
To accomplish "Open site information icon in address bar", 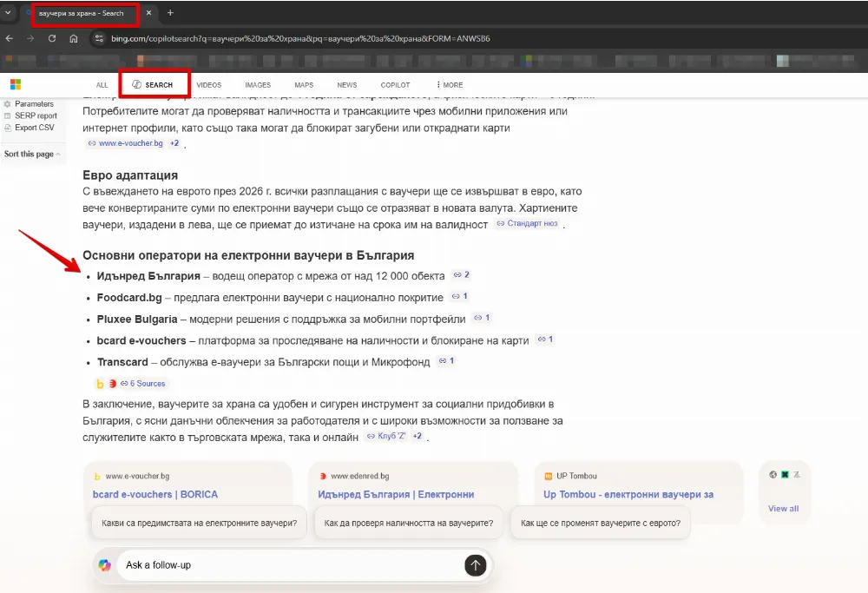I will coord(99,38).
